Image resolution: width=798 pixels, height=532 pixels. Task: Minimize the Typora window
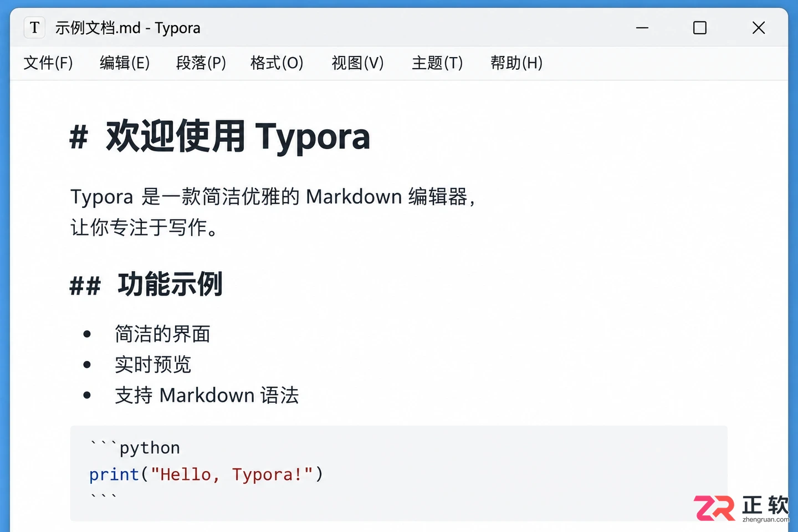[x=642, y=28]
